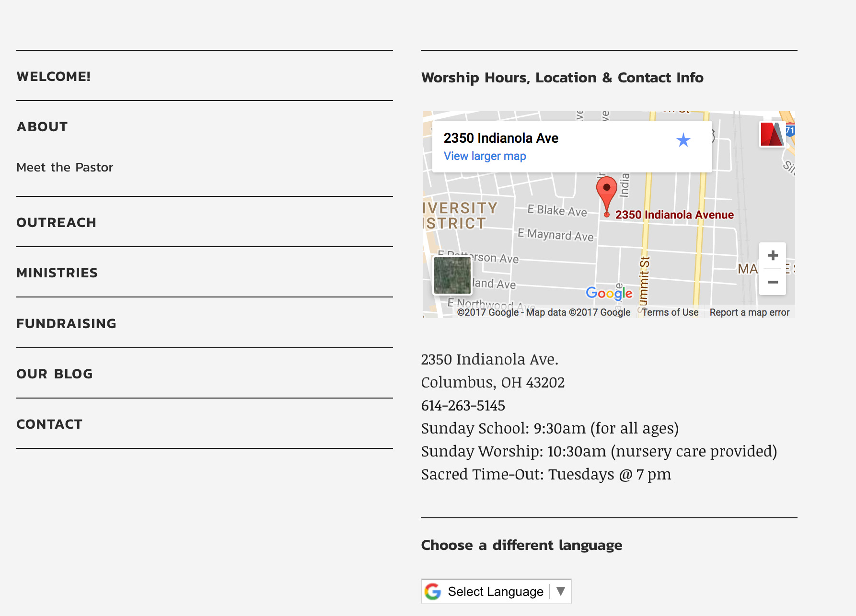This screenshot has height=616, width=856.
Task: Click the blue star save icon
Action: 683,140
